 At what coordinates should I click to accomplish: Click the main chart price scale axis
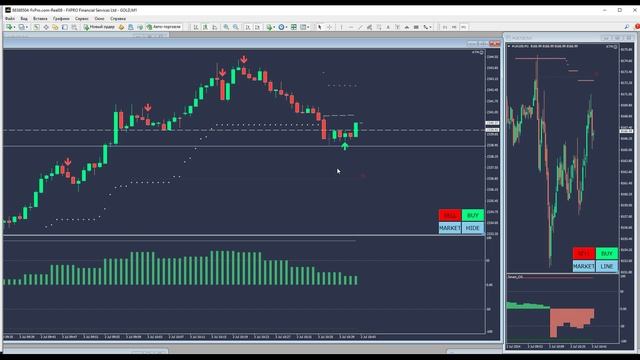pos(493,143)
